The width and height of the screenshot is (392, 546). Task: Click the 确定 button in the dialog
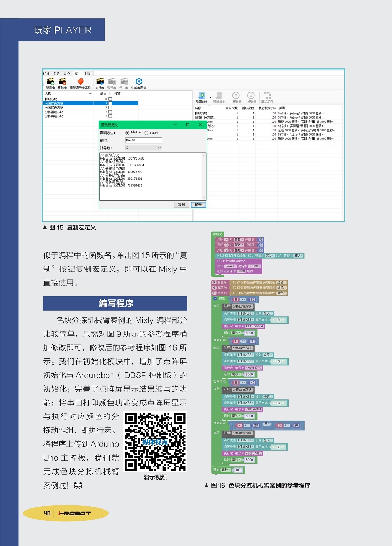pyautogui.click(x=198, y=205)
